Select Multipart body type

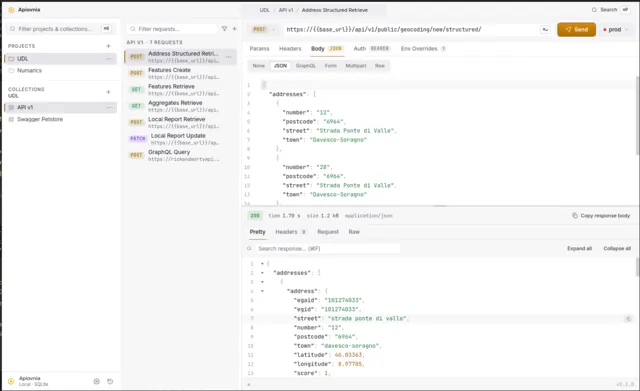(356, 66)
